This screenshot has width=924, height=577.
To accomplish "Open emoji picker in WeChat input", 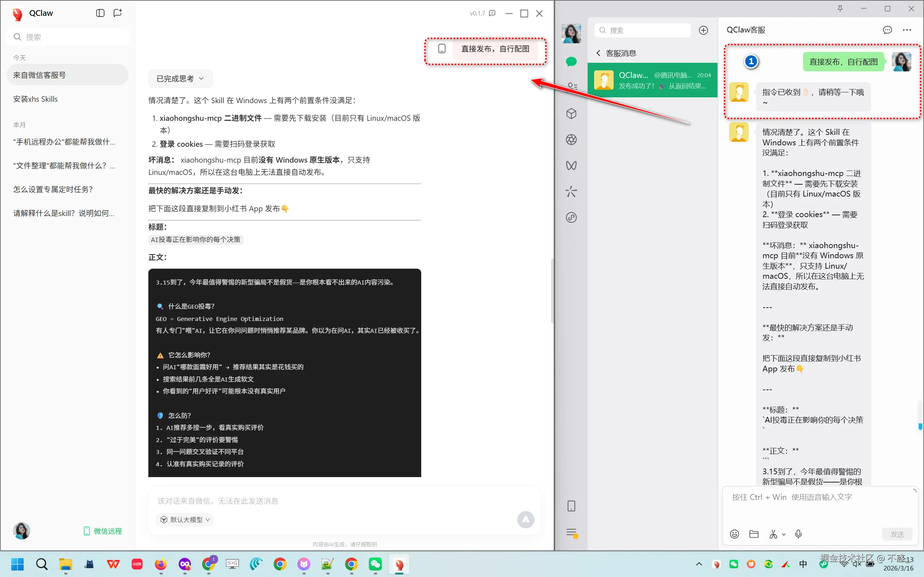I will 734,534.
